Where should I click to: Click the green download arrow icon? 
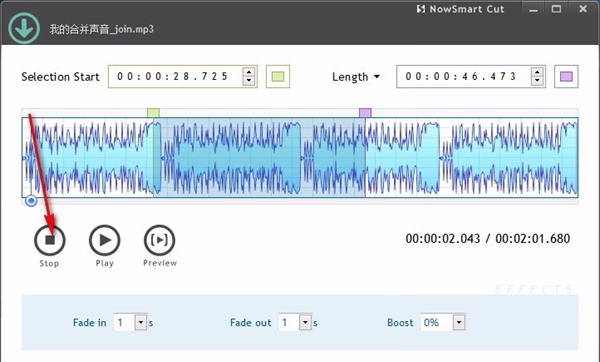click(24, 28)
